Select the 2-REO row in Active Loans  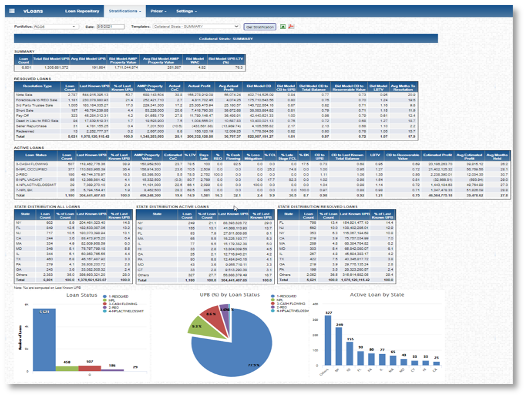(262, 174)
